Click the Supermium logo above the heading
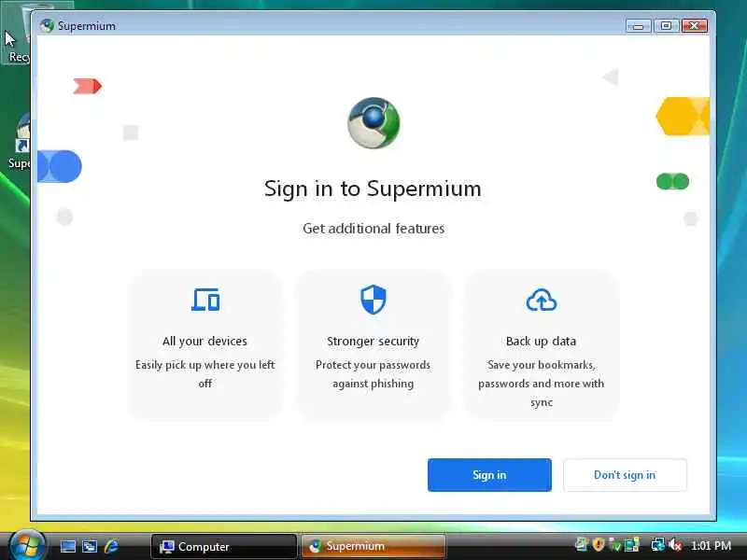This screenshot has height=560, width=747. (373, 123)
